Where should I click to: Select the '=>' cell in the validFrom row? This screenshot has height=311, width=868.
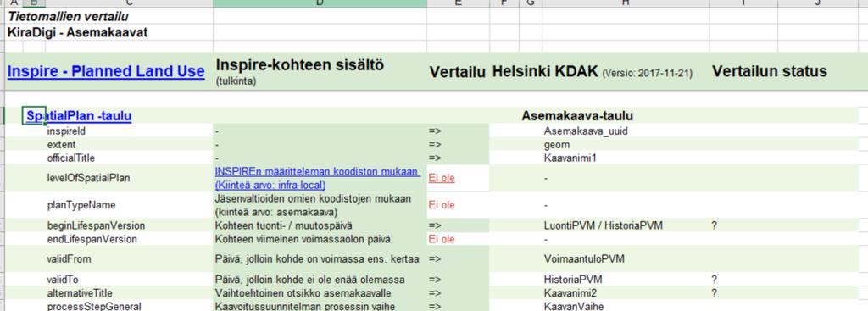click(435, 259)
